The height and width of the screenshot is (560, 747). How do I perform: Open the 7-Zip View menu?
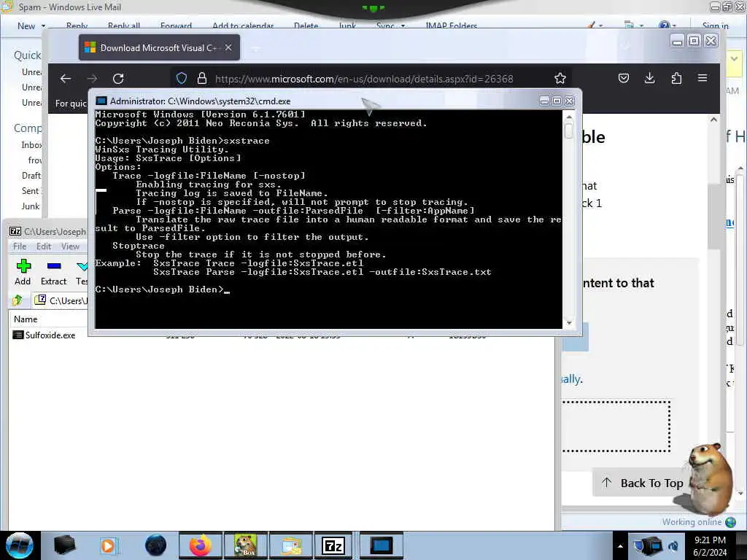70,246
